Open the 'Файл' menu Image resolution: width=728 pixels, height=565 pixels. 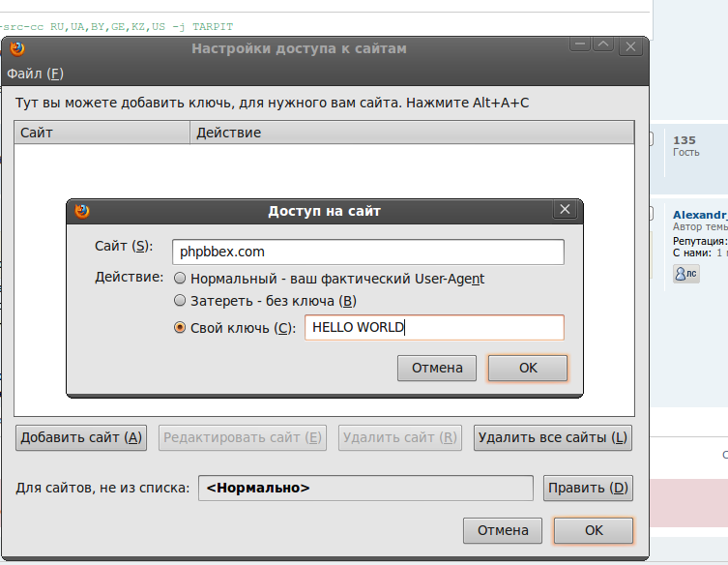[35, 74]
